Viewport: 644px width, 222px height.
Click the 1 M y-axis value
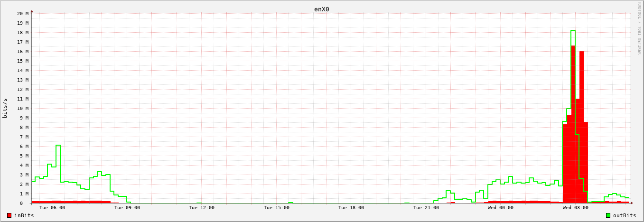(x=24, y=194)
